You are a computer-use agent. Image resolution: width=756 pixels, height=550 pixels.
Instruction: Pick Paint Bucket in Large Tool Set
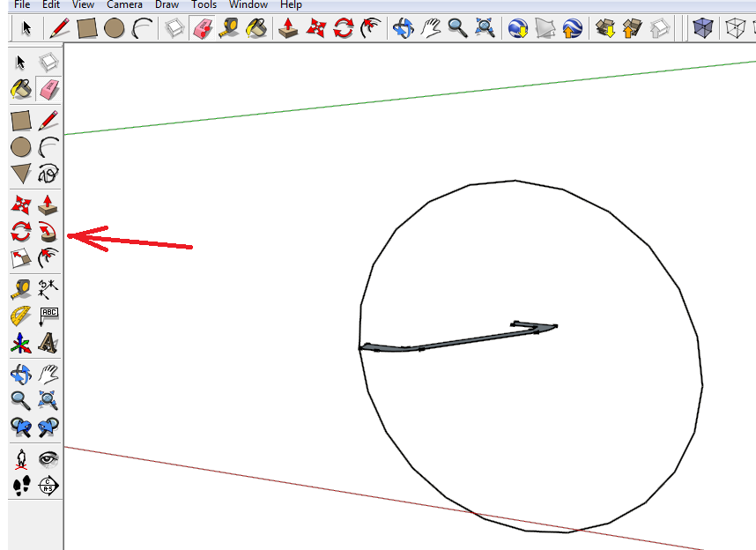21,89
